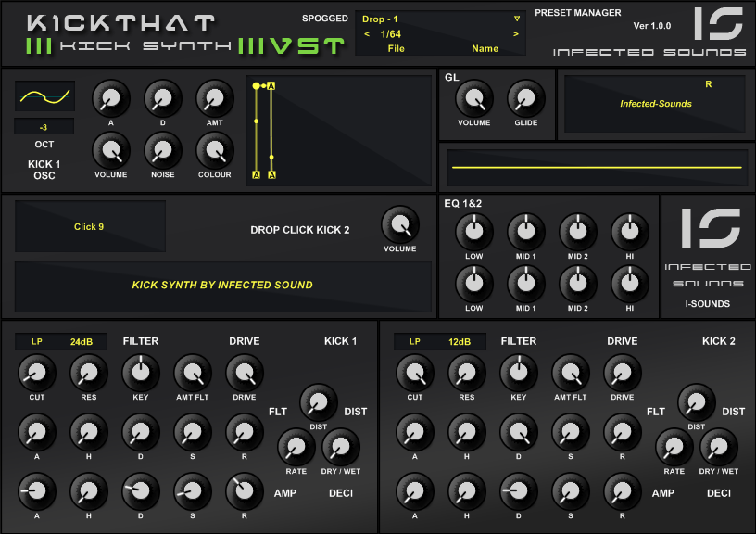The image size is (756, 534).
Task: Turn the GL VOLUME knob
Action: pos(474,99)
